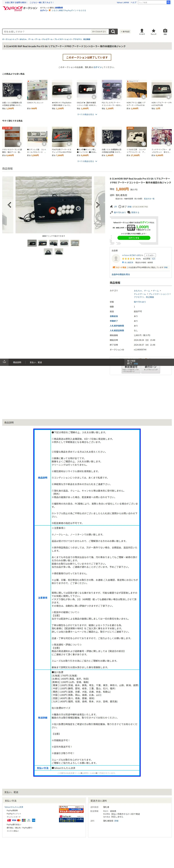Screen dimensions: 174x868
Task: Open the ウォッチ star icon
Action: coord(153,31)
